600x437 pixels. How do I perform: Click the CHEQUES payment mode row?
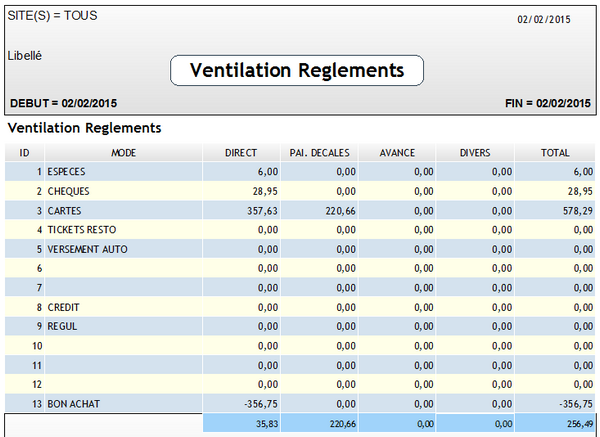pos(69,191)
